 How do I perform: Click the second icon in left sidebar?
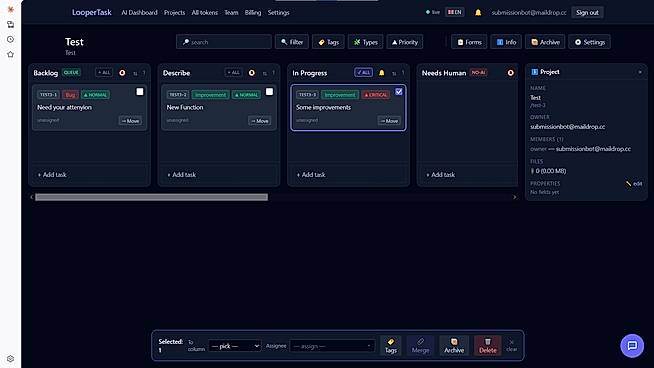(x=10, y=24)
